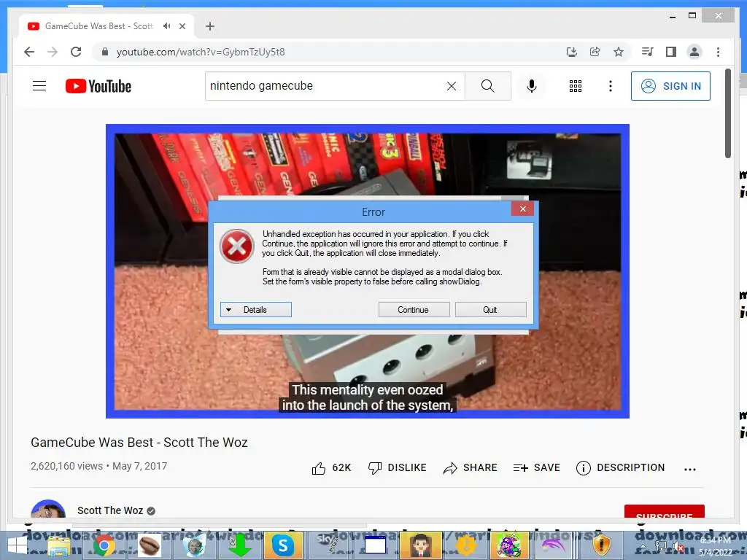Image resolution: width=747 pixels, height=560 pixels.
Task: Close the Error dialog with red X
Action: [x=522, y=209]
